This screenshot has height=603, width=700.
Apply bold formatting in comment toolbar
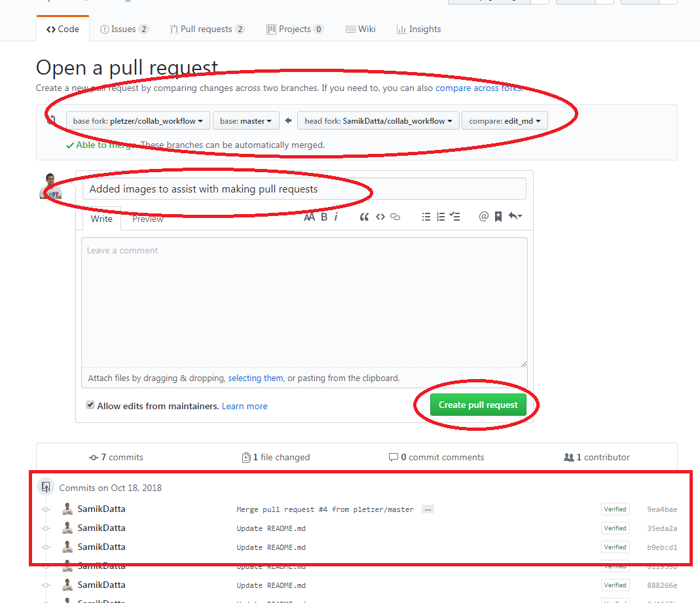pos(324,217)
